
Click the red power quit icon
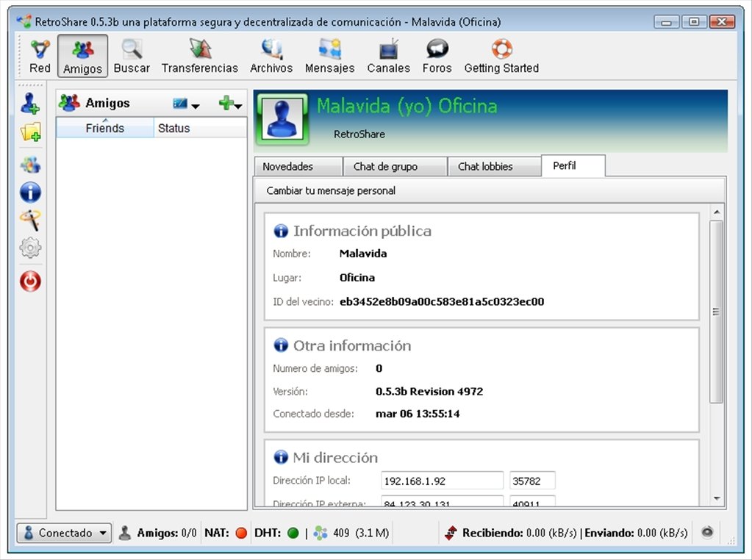[x=30, y=281]
